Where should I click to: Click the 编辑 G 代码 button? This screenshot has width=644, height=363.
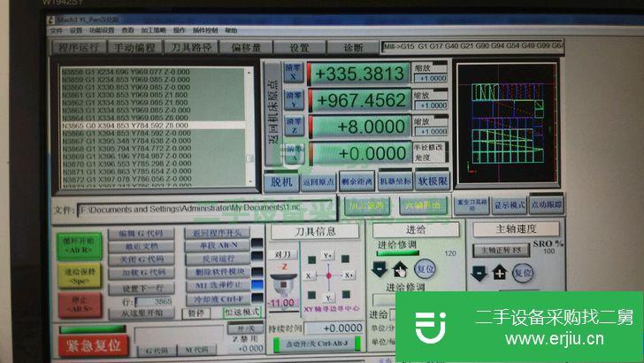(142, 234)
